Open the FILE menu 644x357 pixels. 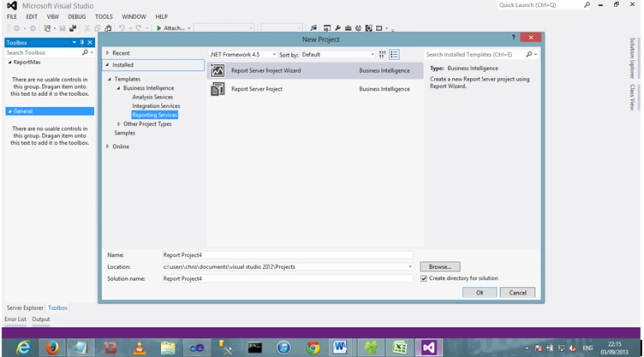tap(12, 17)
